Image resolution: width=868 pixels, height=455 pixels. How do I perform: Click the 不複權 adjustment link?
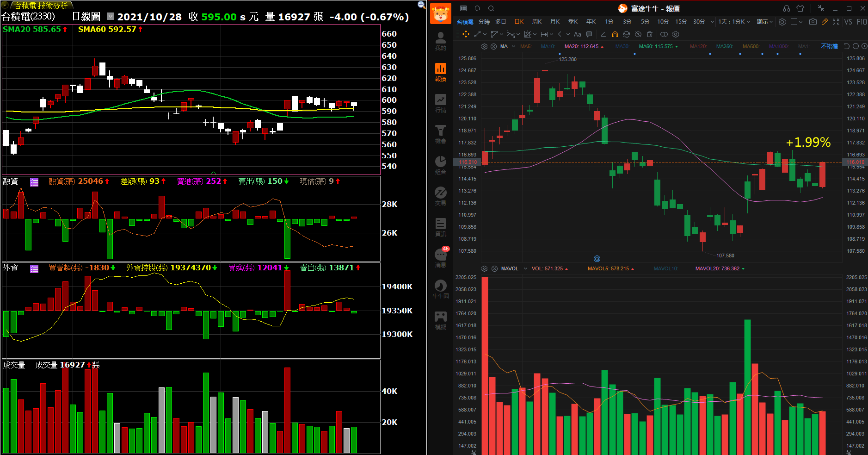[829, 46]
